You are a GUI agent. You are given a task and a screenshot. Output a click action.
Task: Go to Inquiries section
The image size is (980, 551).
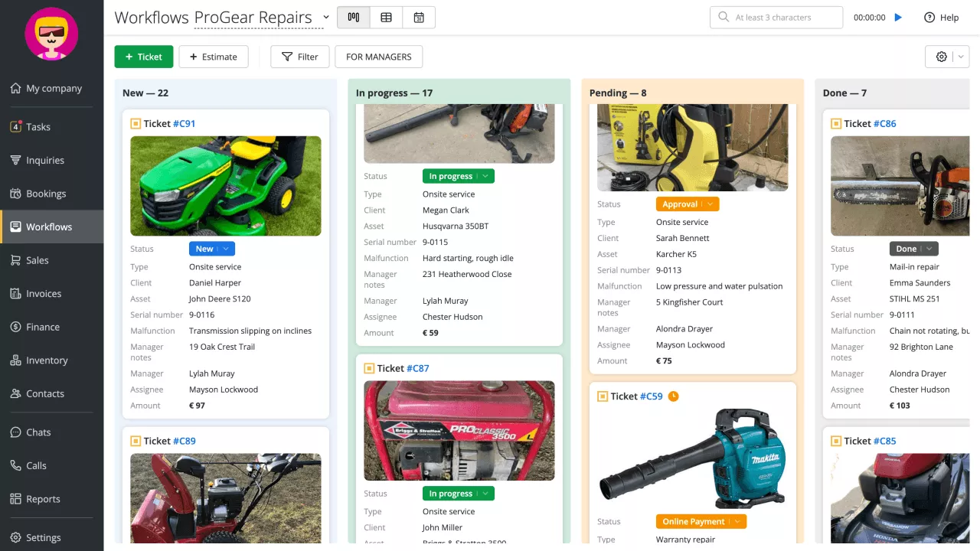tap(52, 160)
